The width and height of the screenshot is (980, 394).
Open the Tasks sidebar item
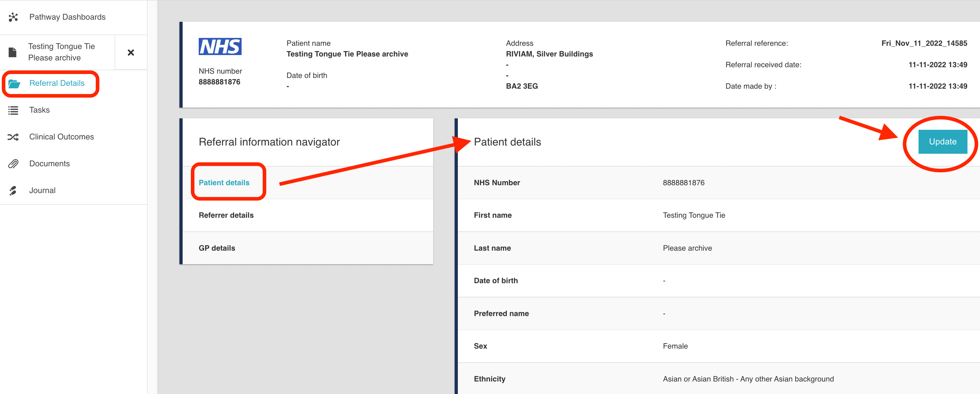(x=40, y=110)
